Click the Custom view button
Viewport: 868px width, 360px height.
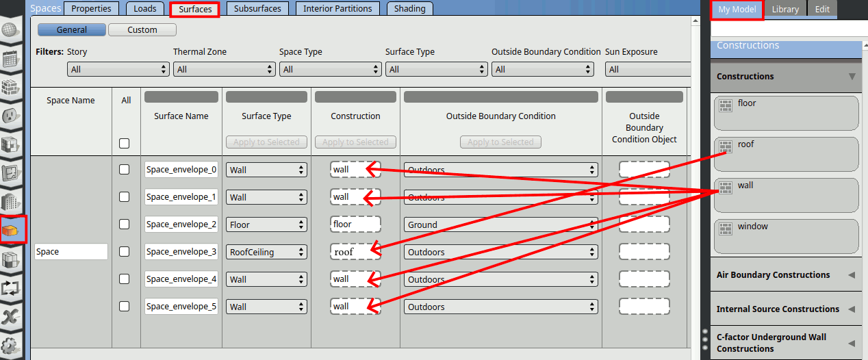click(142, 30)
